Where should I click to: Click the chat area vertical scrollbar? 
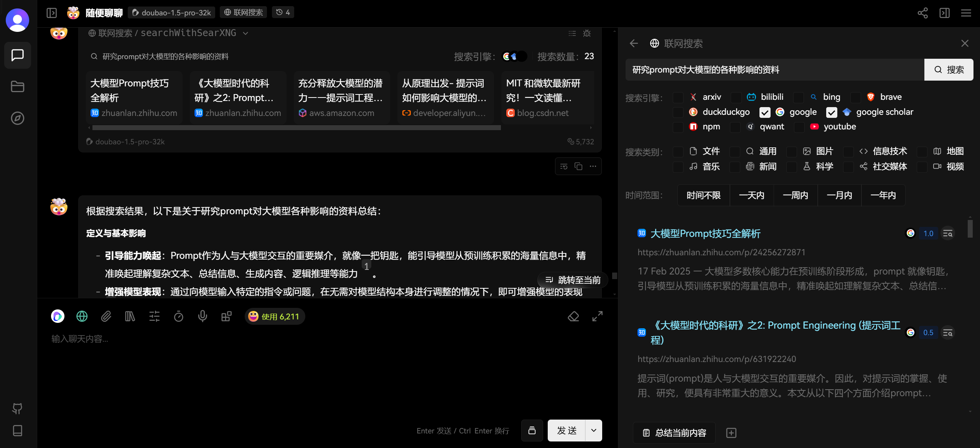coord(614,276)
